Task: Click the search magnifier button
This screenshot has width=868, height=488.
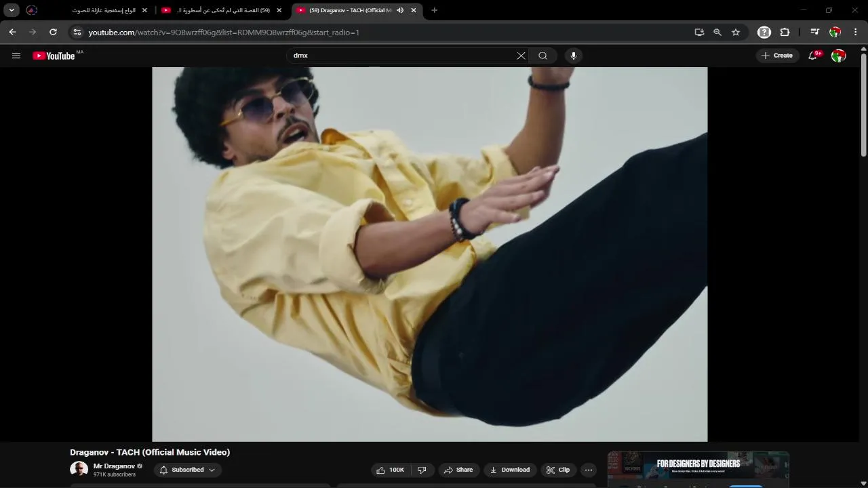Action: 542,56
